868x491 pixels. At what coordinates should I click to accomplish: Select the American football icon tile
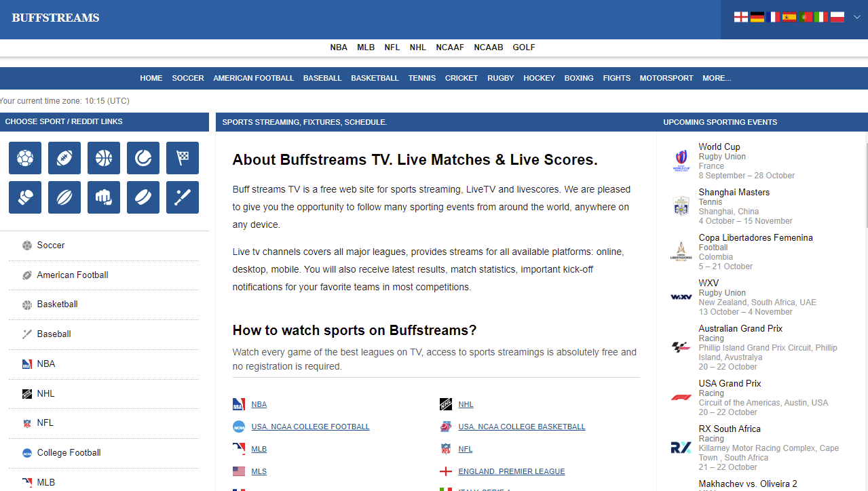(64, 158)
